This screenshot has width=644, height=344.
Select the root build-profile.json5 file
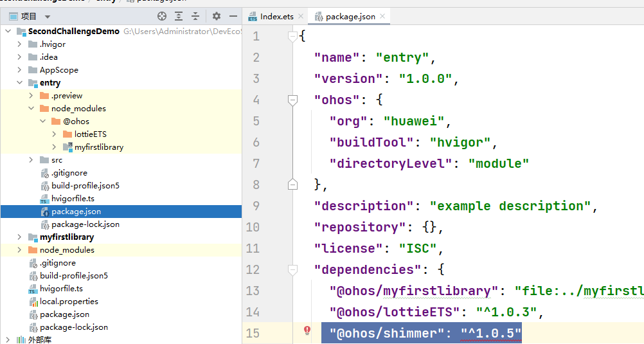(74, 276)
